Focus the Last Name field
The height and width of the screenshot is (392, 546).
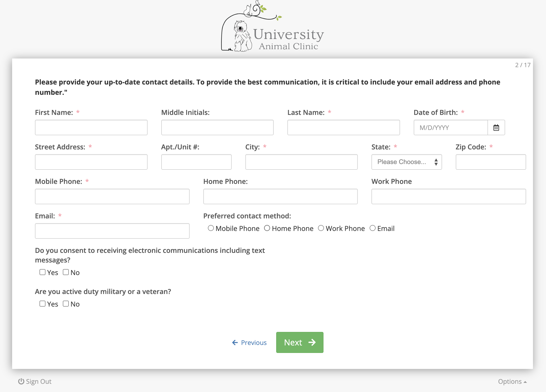[344, 128]
